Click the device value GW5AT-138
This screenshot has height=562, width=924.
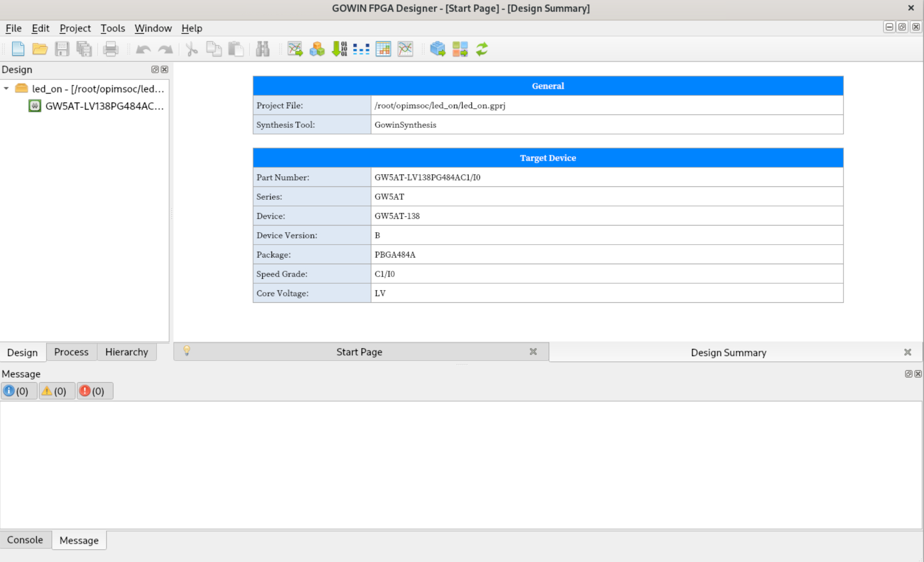(x=397, y=216)
